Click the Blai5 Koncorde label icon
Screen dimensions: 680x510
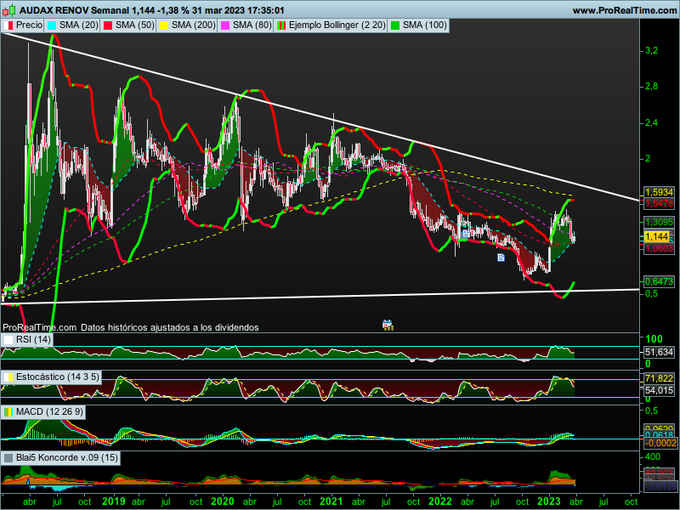pos(9,458)
